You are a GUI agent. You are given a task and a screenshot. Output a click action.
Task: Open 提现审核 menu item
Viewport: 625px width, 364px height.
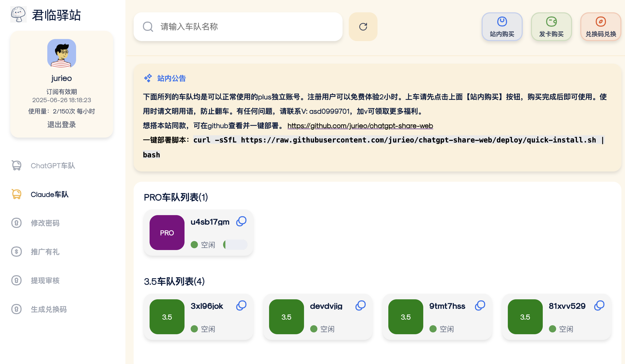45,281
